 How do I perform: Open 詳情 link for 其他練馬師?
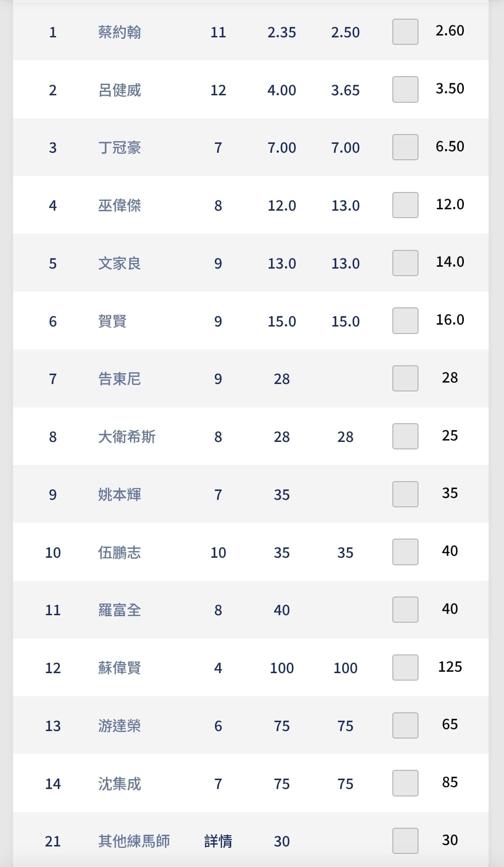(x=218, y=841)
